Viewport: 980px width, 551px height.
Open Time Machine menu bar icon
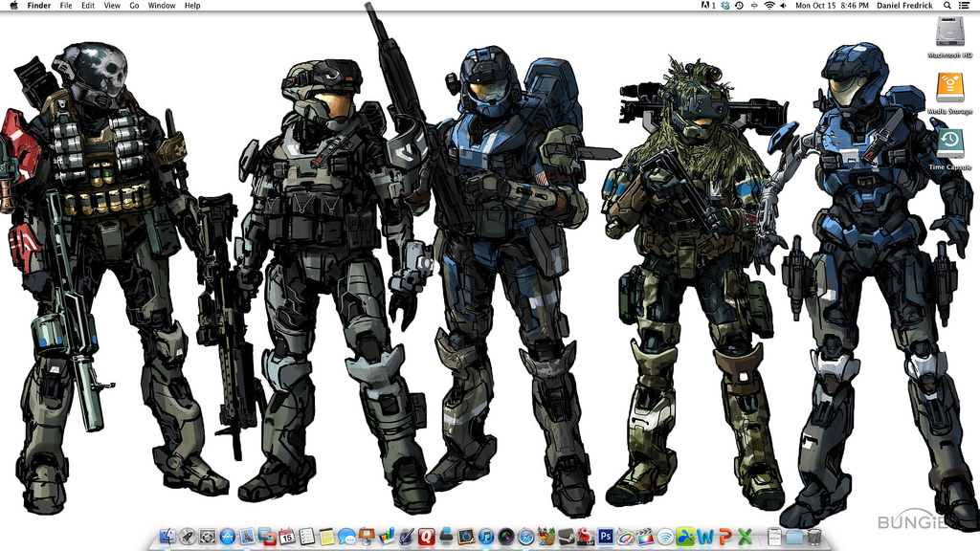point(740,6)
